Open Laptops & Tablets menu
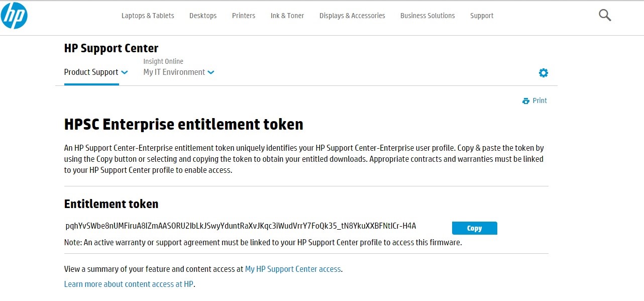This screenshot has height=301, width=644. 148,16
